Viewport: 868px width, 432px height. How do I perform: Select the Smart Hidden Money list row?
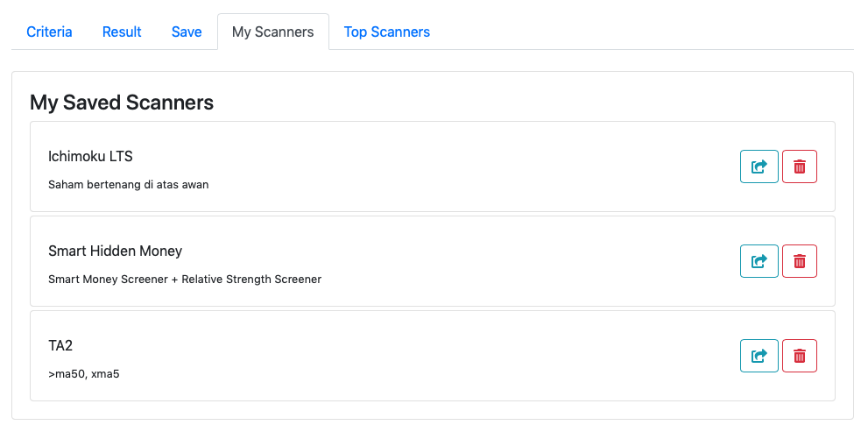(433, 261)
